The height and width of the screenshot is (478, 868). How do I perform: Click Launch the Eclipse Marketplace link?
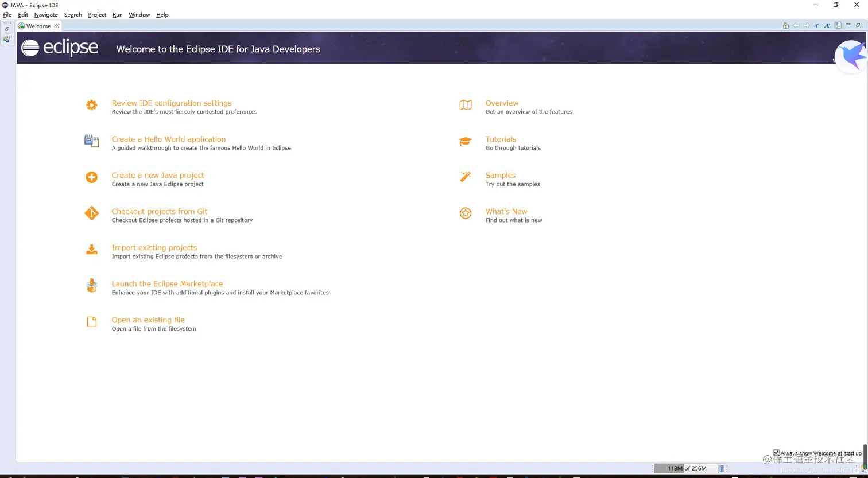(x=167, y=284)
